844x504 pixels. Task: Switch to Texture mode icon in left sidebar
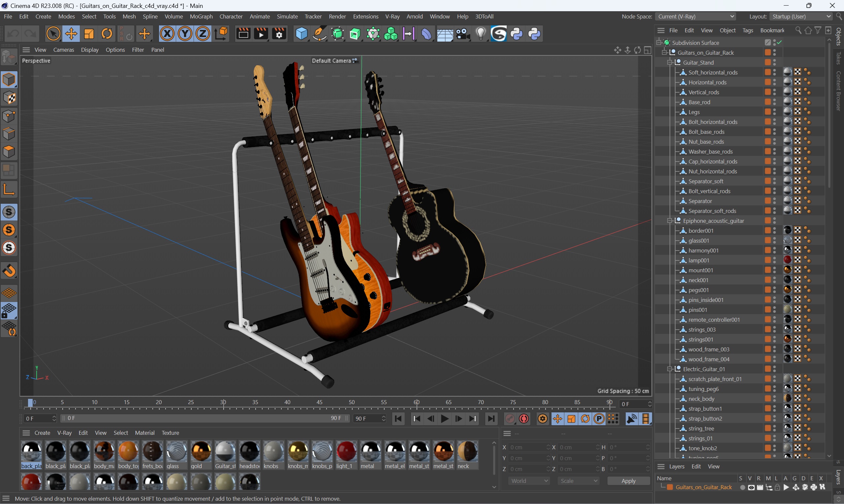[9, 98]
